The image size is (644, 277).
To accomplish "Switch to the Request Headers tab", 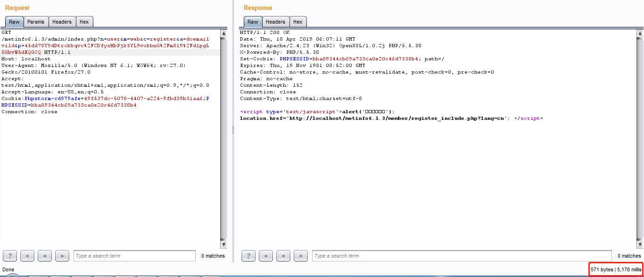I will (62, 22).
